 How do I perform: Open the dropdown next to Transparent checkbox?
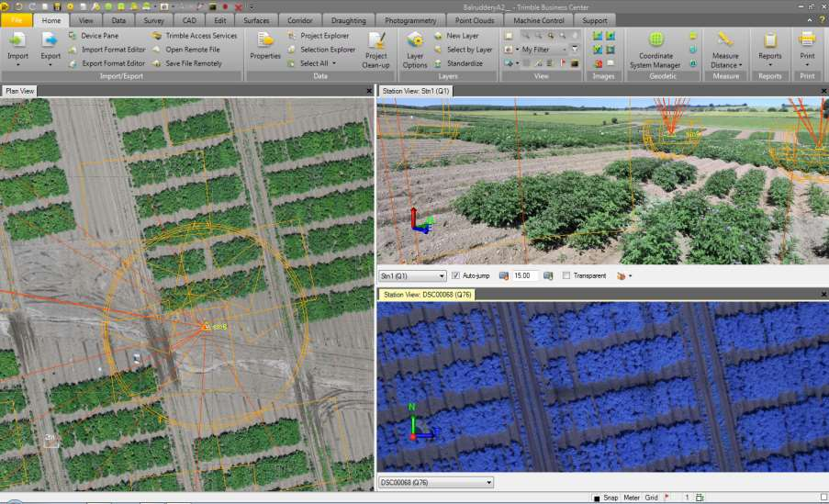630,275
